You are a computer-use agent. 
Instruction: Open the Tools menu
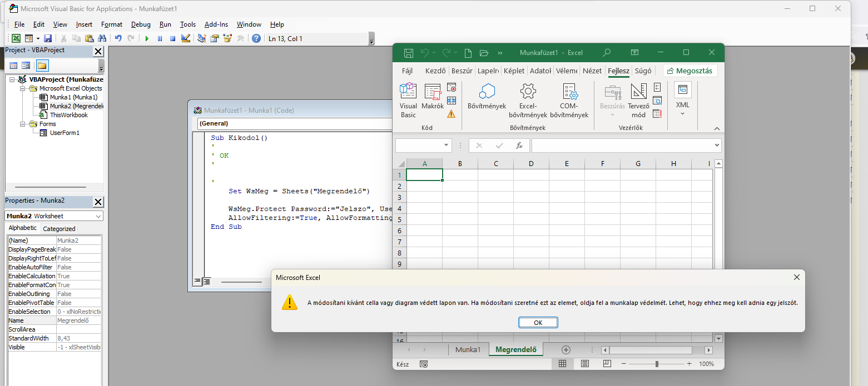(x=188, y=24)
